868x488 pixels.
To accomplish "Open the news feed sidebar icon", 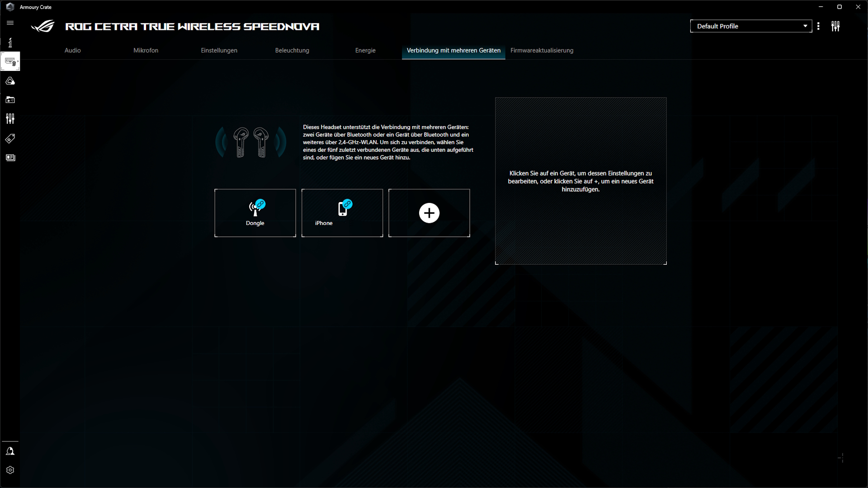I will click(10, 158).
